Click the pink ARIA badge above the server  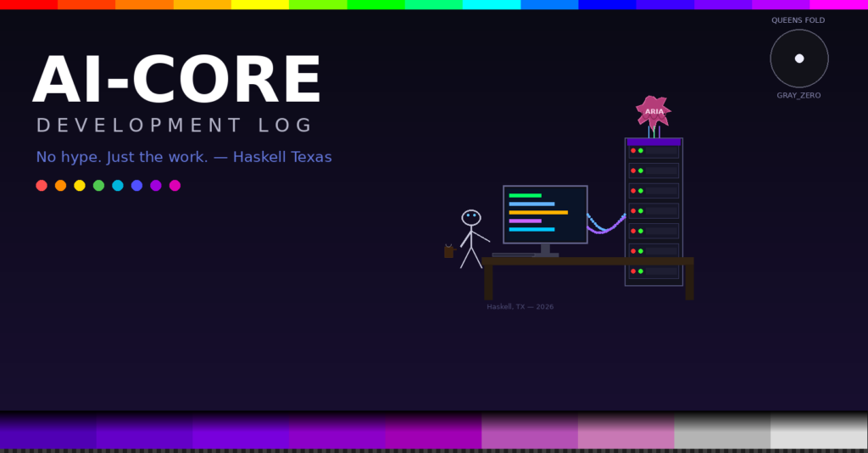[654, 111]
